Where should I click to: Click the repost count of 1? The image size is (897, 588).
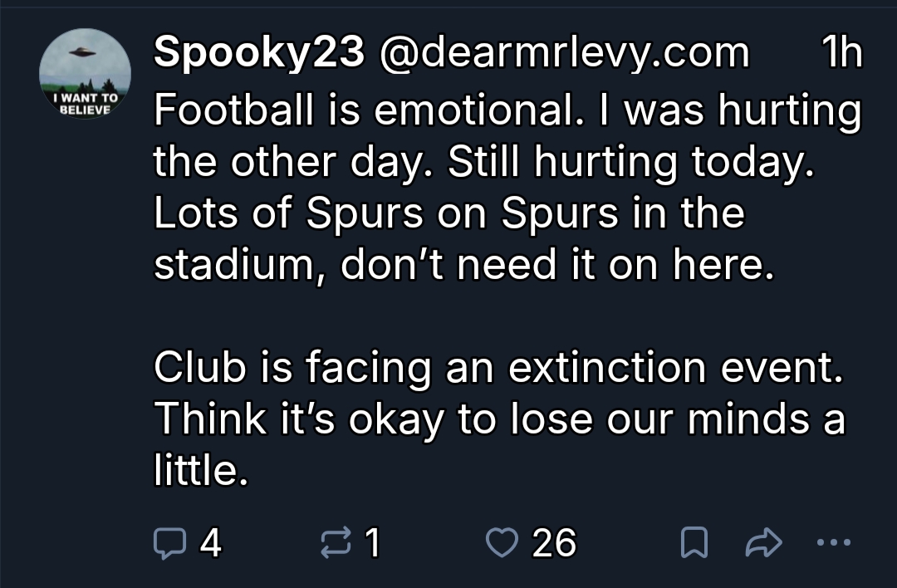click(x=373, y=543)
